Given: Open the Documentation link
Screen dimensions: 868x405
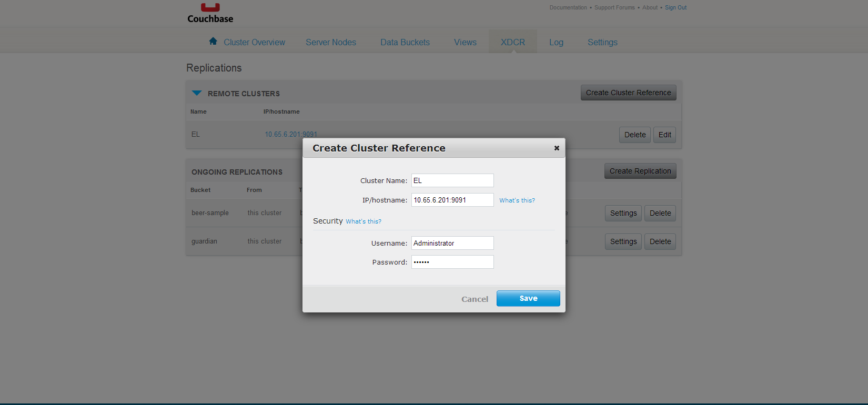Looking at the screenshot, I should click(x=568, y=7).
